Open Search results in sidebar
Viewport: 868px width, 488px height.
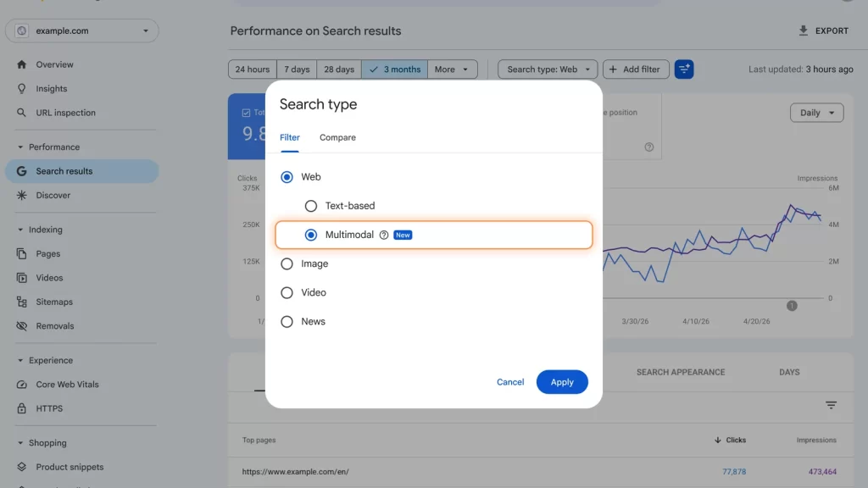pos(82,171)
